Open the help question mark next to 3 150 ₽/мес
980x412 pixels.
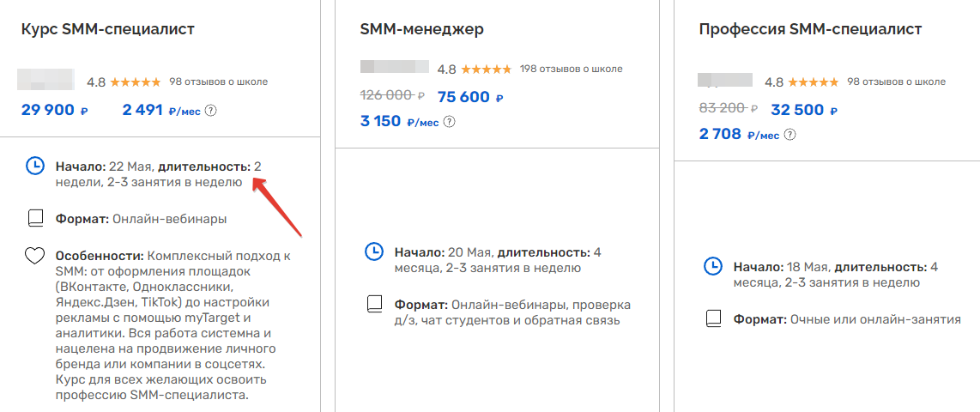(x=450, y=121)
